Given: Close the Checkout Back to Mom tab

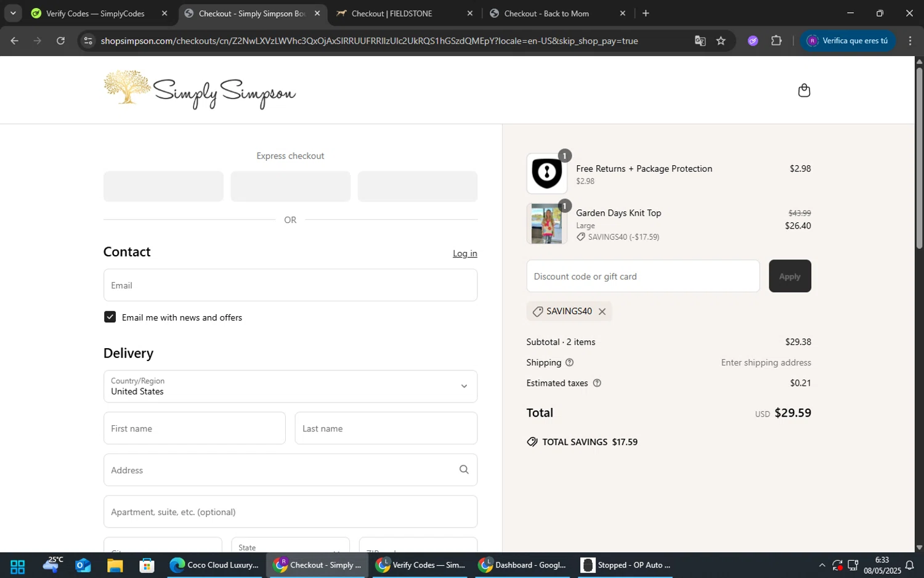Looking at the screenshot, I should (x=622, y=13).
